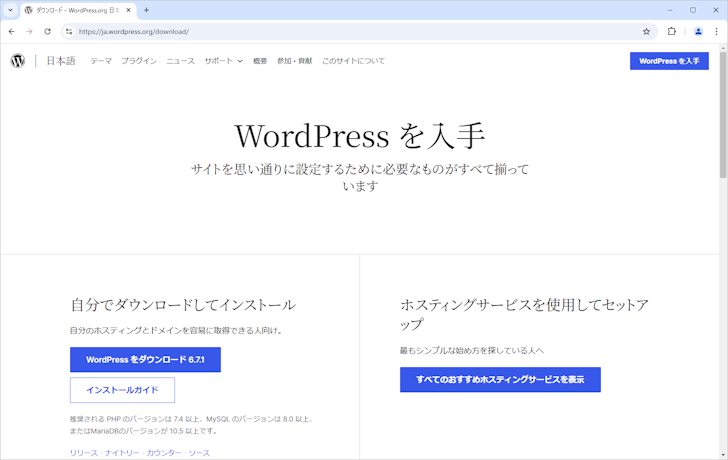Open the プラグイン menu item
The width and height of the screenshot is (728, 460).
(x=139, y=61)
